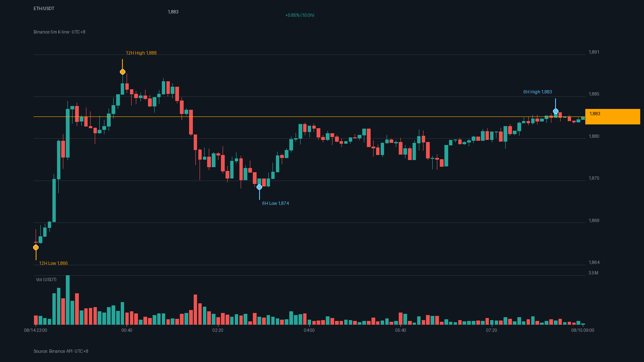Click the Source: Binance API footer text

pos(61,351)
